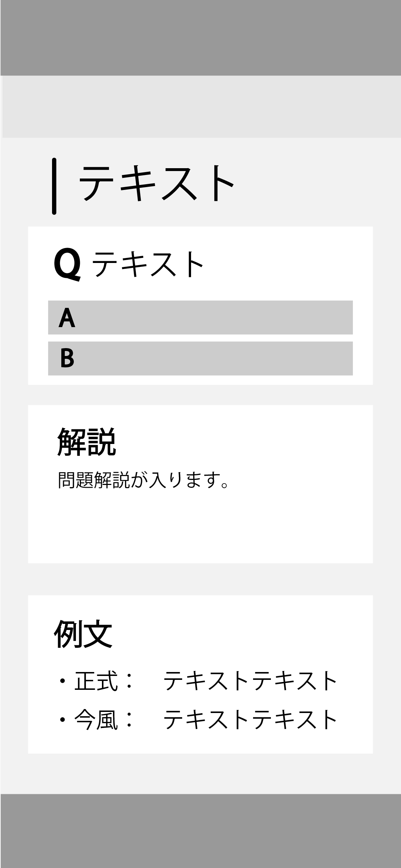Click the 正式 example sentence テキストテキスト
Image resolution: width=401 pixels, height=868 pixels.
point(250,681)
